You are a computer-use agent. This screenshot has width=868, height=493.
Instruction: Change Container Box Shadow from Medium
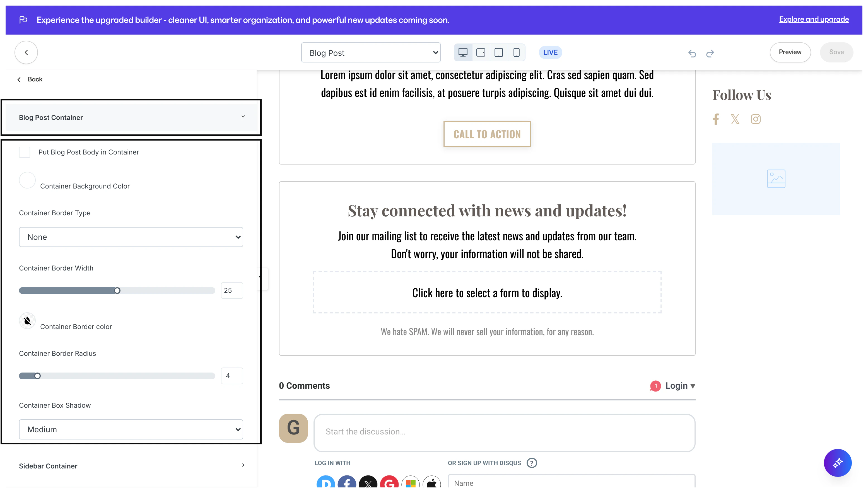[131, 429]
